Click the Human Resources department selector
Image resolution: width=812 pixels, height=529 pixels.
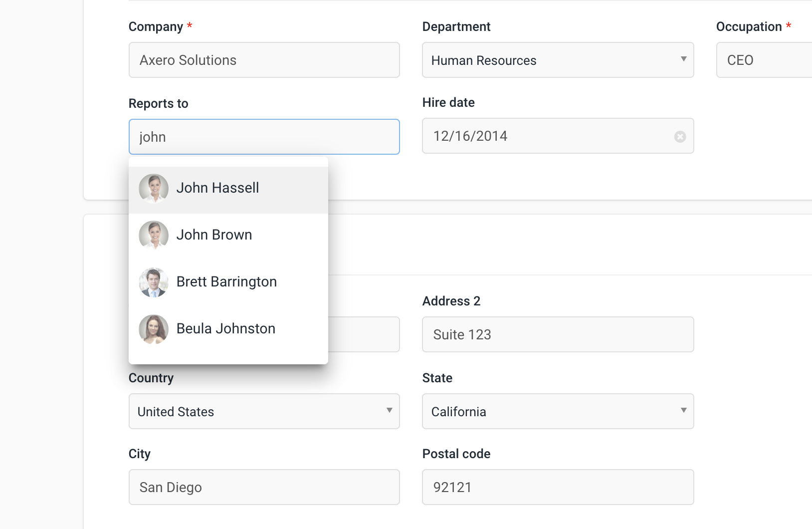pyautogui.click(x=558, y=60)
